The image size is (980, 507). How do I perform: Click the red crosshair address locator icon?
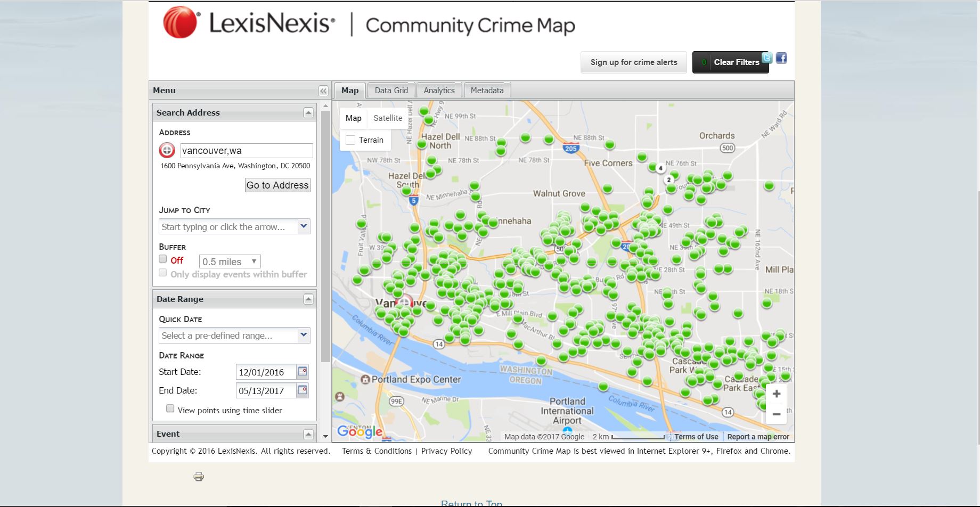pos(167,150)
